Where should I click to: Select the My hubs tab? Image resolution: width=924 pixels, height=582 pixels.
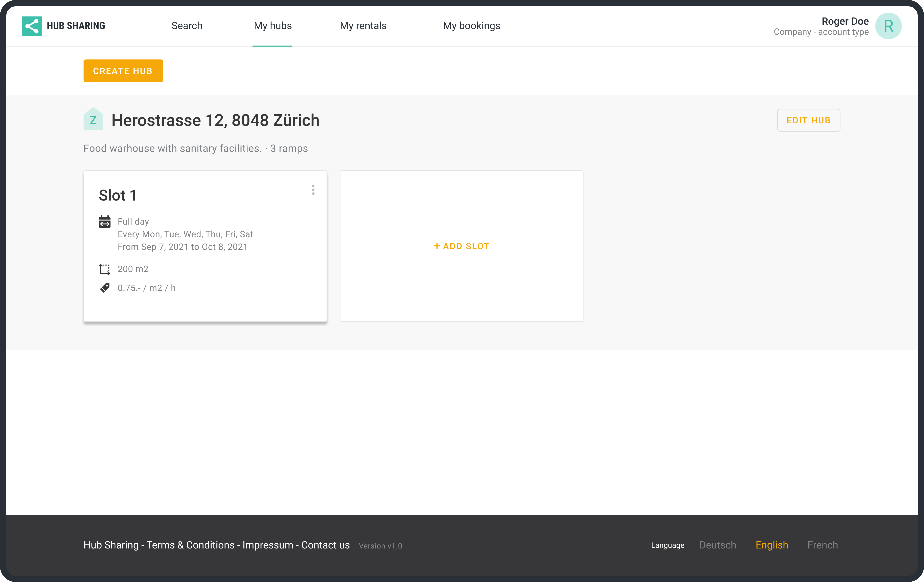(272, 26)
